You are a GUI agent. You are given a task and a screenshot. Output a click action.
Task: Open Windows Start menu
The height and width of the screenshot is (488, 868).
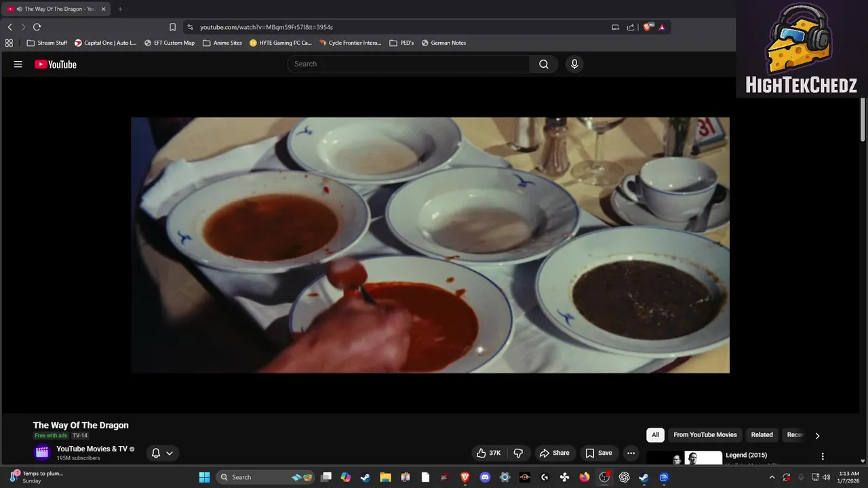pyautogui.click(x=204, y=477)
